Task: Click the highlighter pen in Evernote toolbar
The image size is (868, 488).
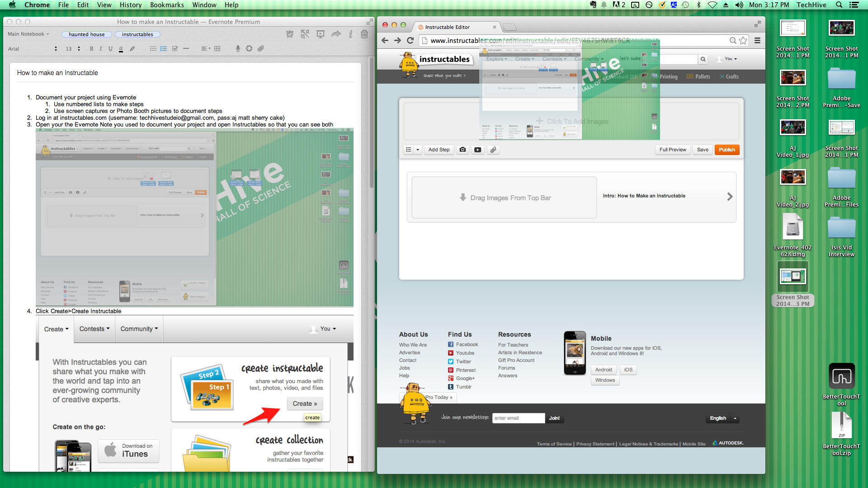Action: coord(132,48)
